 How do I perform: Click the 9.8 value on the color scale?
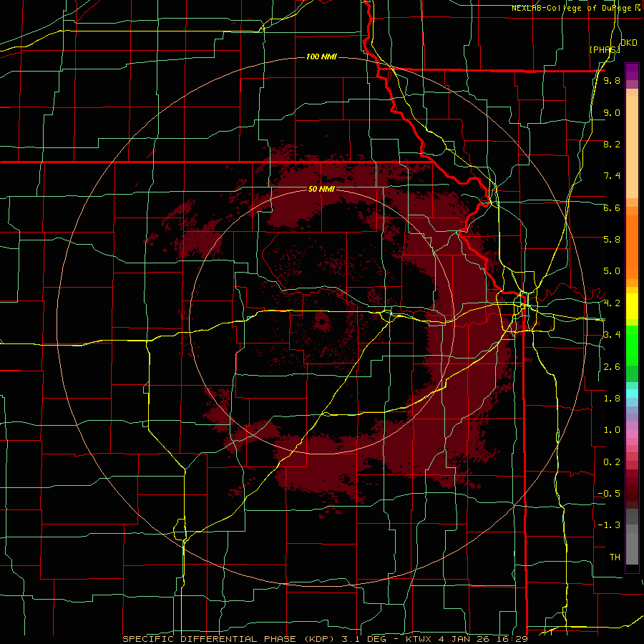612,81
